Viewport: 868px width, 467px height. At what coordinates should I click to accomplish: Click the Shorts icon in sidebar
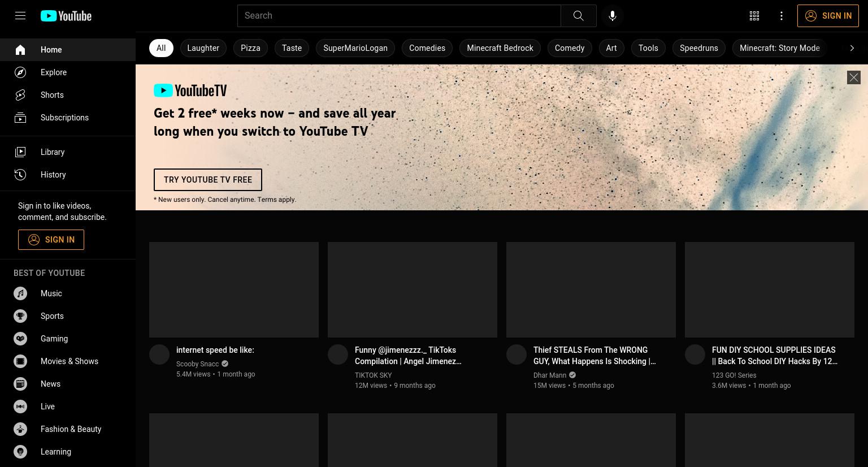tap(20, 95)
